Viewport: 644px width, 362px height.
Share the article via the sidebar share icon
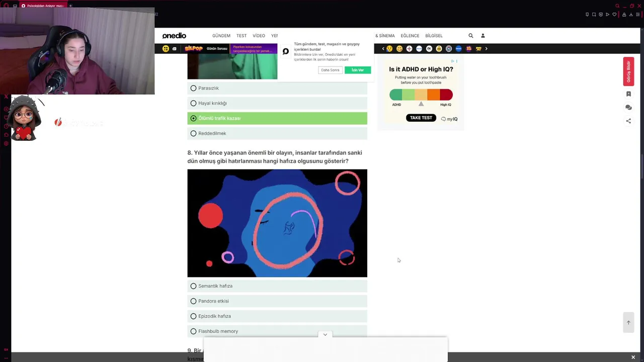[628, 121]
